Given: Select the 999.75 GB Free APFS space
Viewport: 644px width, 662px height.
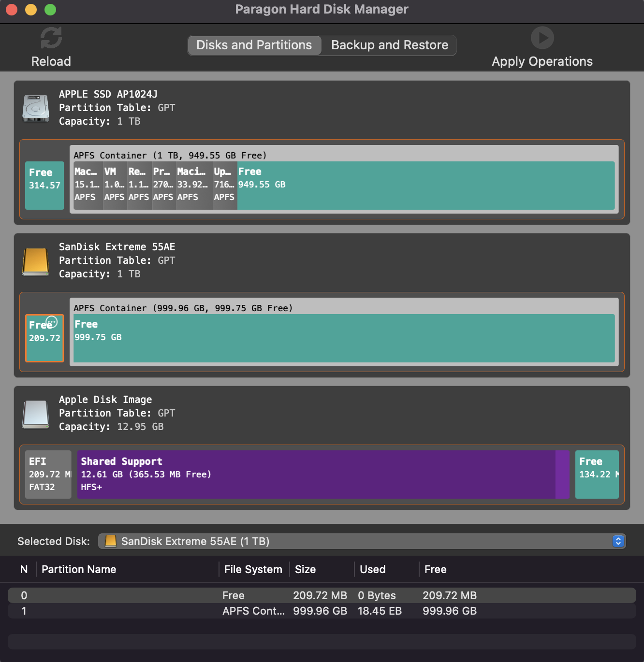Looking at the screenshot, I should tap(343, 338).
